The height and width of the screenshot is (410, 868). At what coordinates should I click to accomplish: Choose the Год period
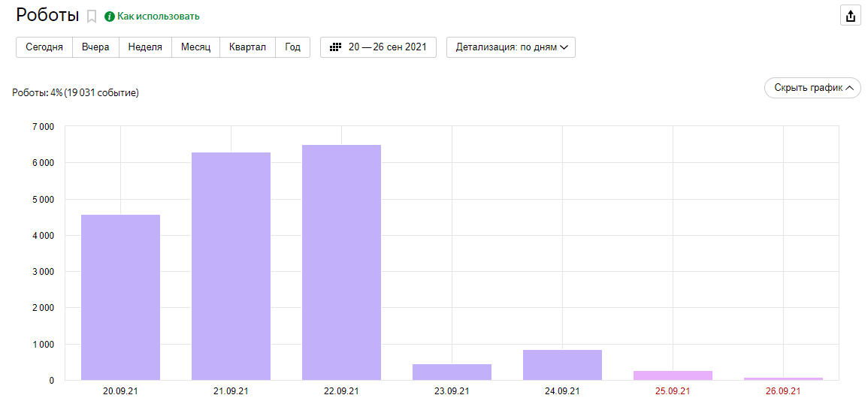(292, 47)
